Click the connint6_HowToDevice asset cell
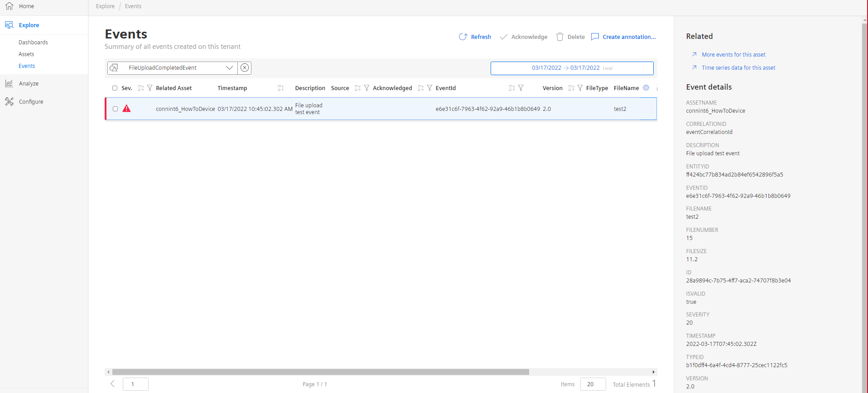 coord(185,109)
